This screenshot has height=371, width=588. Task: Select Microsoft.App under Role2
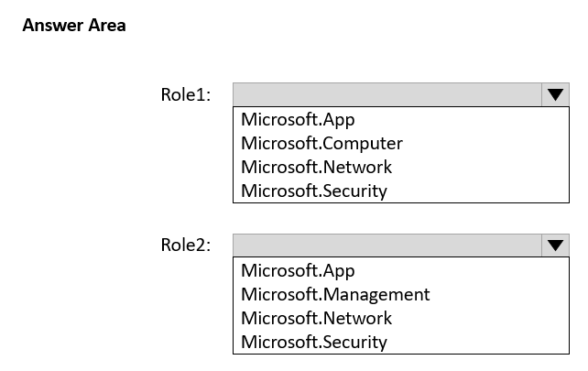(x=298, y=271)
